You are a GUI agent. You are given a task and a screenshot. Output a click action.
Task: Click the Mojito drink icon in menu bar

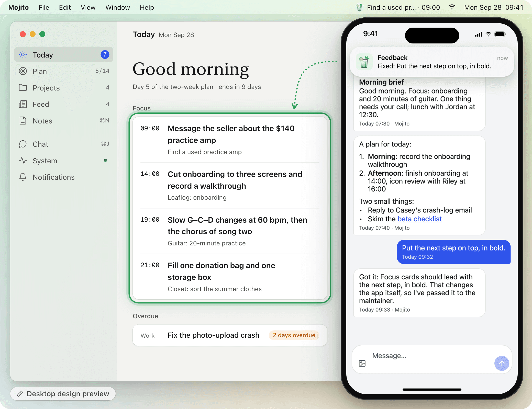pos(359,7)
